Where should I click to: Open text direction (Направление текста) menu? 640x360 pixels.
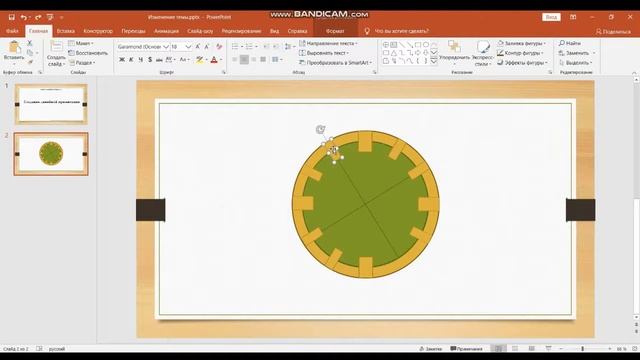[328, 43]
